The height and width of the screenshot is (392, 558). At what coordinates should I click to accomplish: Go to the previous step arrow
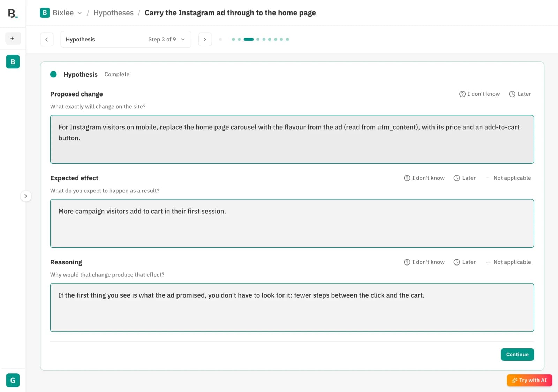[47, 39]
